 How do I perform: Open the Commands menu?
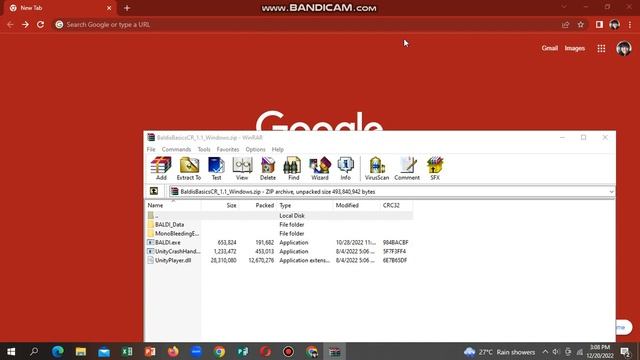176,149
